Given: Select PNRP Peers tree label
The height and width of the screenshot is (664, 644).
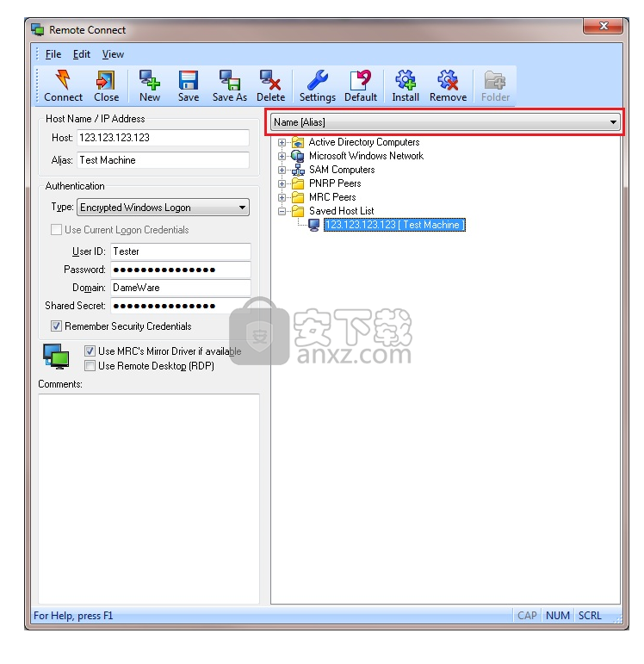Looking at the screenshot, I should 335,183.
